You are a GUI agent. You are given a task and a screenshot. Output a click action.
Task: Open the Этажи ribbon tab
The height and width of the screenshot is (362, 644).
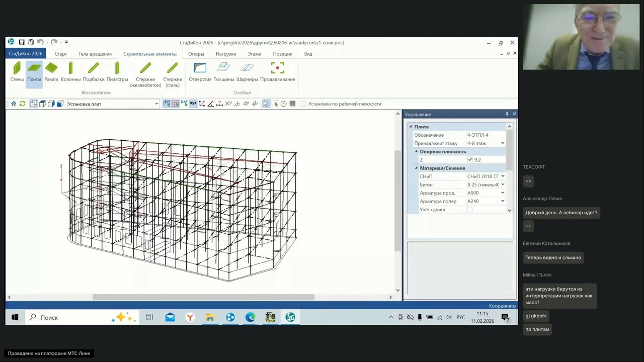[255, 54]
